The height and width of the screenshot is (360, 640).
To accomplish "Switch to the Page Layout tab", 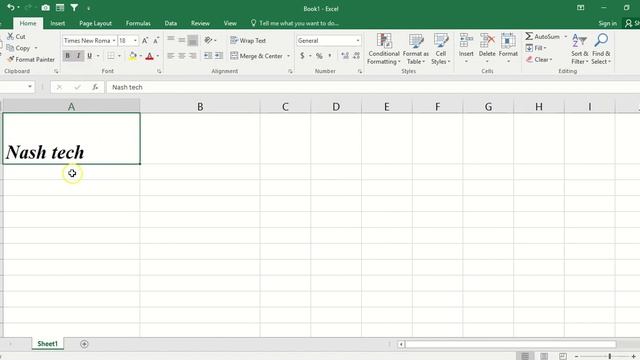I will [x=96, y=23].
